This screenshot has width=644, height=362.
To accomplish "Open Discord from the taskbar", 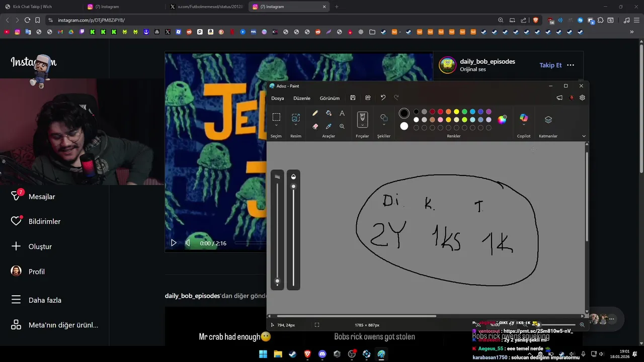I will [323, 354].
